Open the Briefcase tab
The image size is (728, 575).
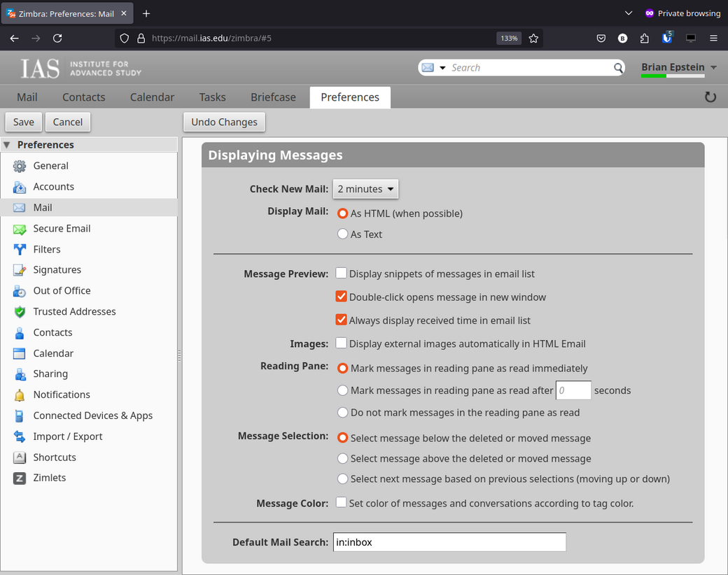coord(273,97)
